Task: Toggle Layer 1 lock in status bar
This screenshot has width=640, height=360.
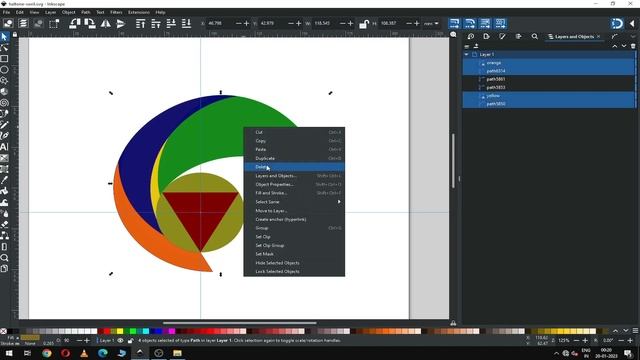Action: pos(130,340)
